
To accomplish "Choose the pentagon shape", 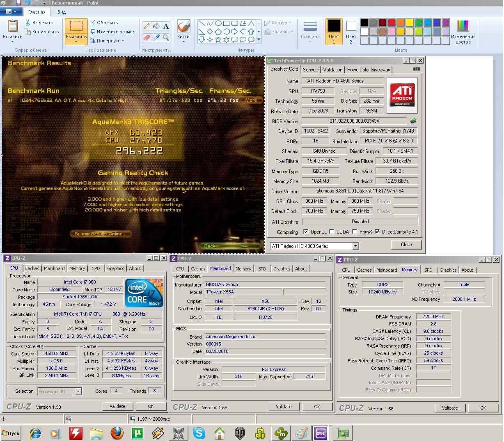I will tap(218, 32).
